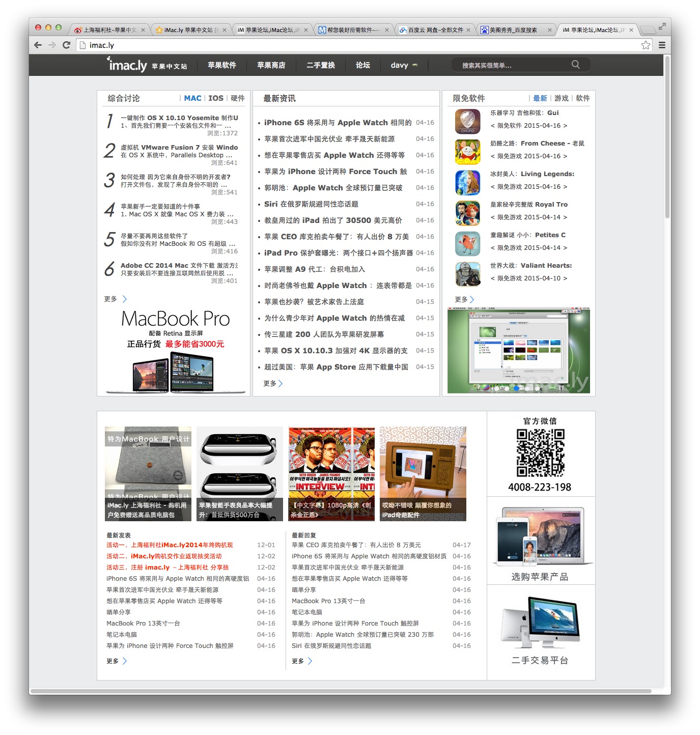Select the IOS discussion tab
This screenshot has width=700, height=735.
216,98
